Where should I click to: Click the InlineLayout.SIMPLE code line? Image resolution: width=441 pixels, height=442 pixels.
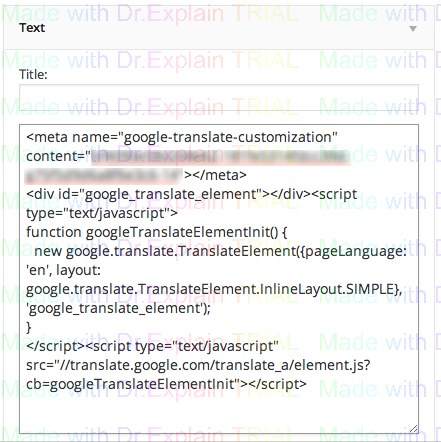(x=214, y=289)
